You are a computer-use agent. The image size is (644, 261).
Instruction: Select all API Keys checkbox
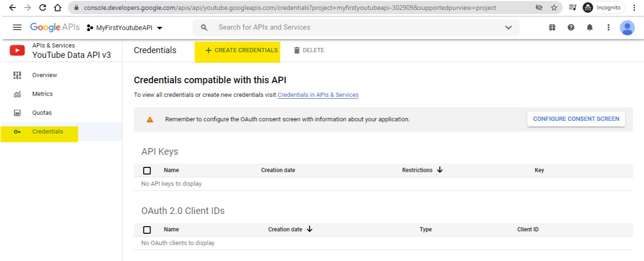tap(147, 171)
